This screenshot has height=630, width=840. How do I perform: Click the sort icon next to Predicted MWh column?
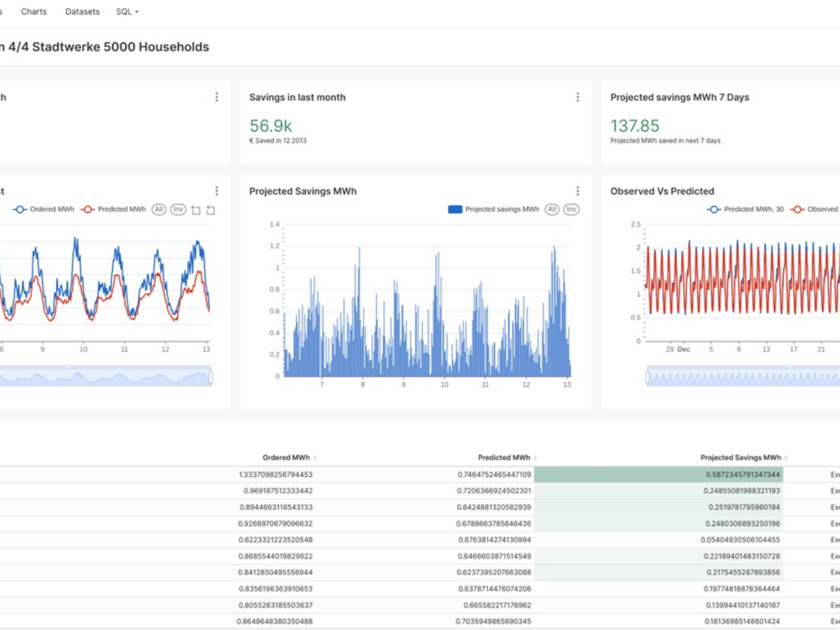535,458
